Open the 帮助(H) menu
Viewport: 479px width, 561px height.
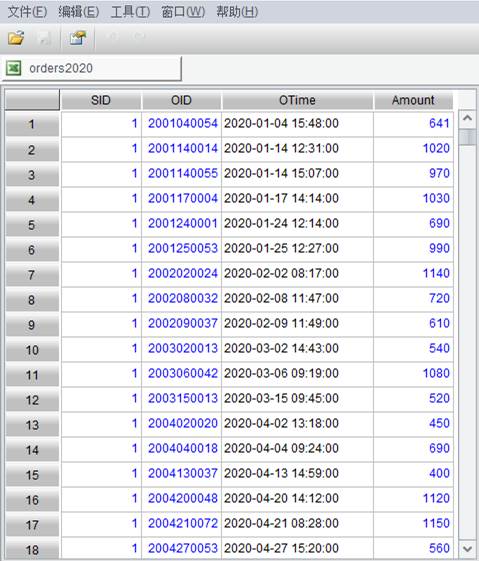[x=237, y=12]
